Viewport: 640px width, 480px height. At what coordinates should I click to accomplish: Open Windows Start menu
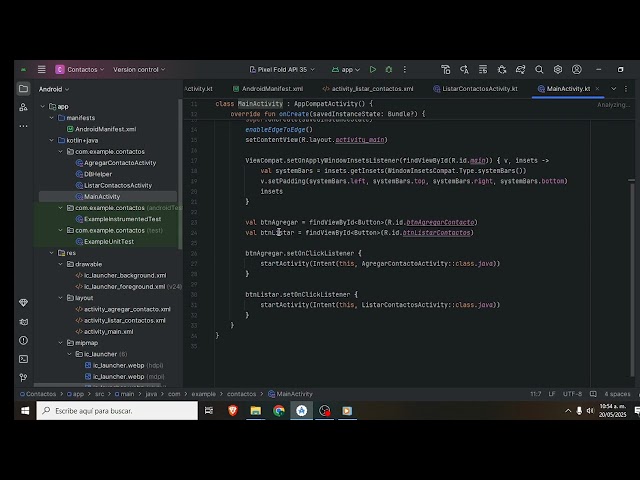(x=25, y=411)
